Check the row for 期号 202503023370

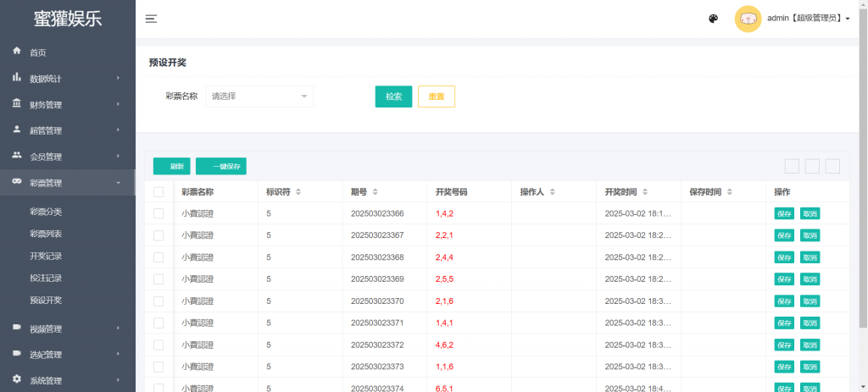click(x=159, y=301)
